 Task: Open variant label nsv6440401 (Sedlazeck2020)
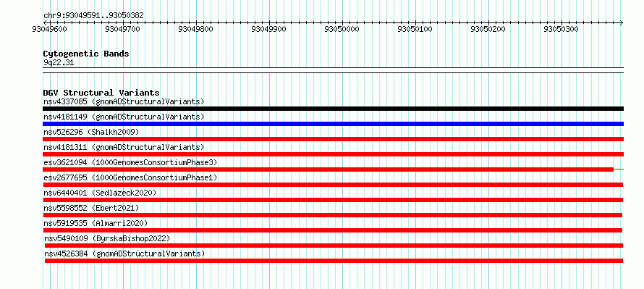(x=100, y=193)
